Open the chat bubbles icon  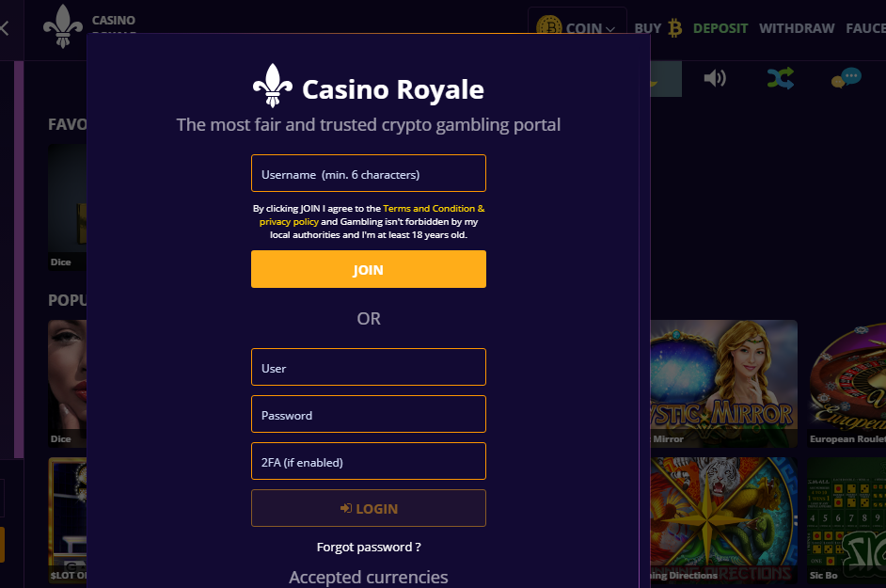pos(846,78)
